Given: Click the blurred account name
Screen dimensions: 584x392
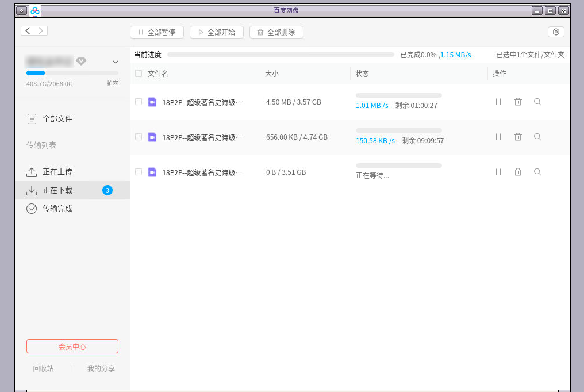Looking at the screenshot, I should tap(49, 61).
